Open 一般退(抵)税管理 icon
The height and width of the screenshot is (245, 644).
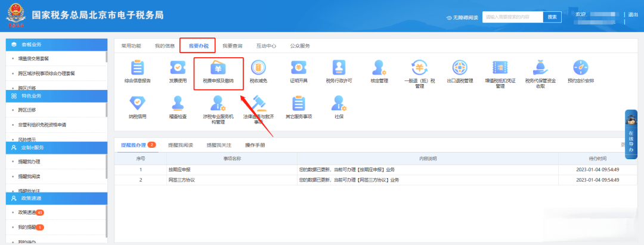[419, 67]
